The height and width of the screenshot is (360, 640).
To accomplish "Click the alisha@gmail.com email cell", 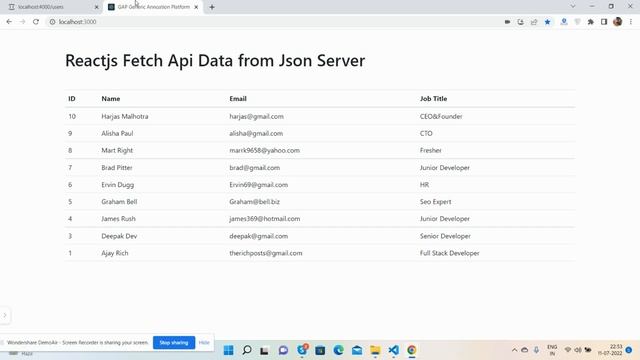I will pos(256,133).
